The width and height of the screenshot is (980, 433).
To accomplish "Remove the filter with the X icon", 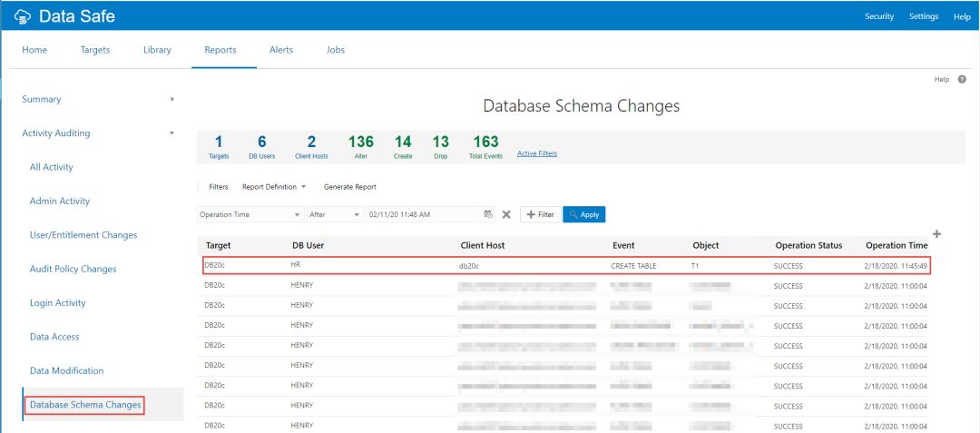I will point(506,214).
